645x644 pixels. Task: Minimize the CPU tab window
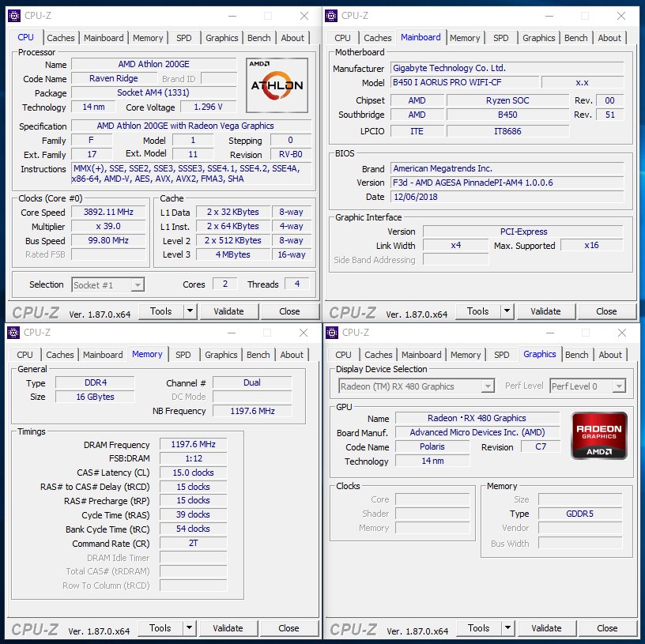[232, 16]
